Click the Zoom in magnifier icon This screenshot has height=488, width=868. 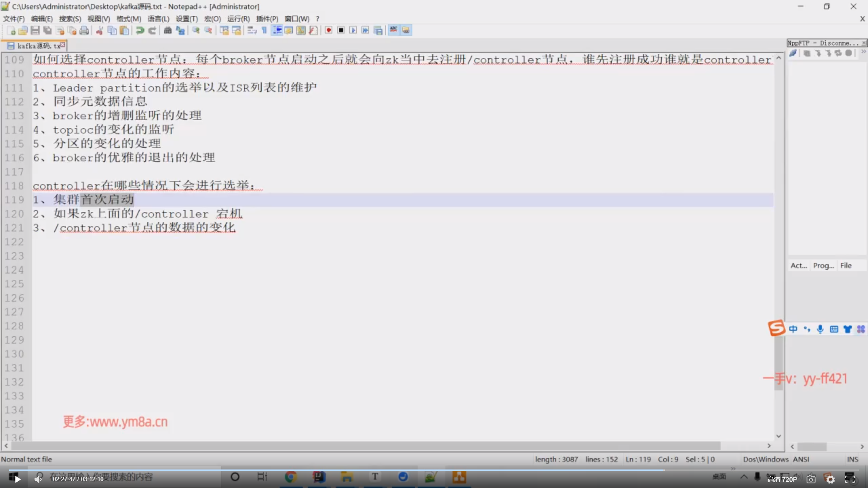pos(196,30)
